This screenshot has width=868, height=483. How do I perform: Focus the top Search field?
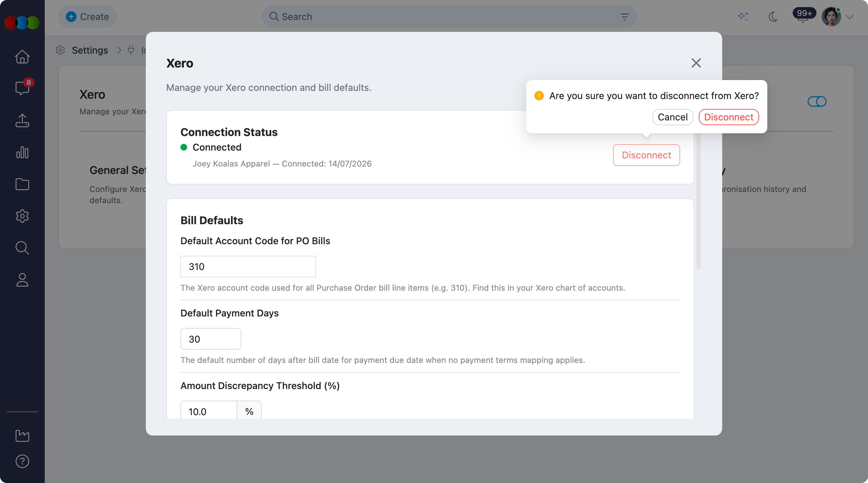coord(449,17)
